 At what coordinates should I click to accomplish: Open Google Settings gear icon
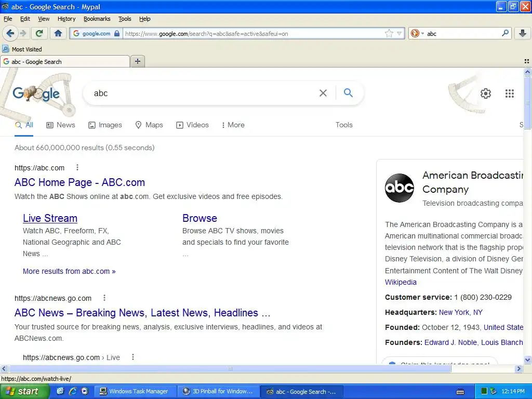[486, 94]
